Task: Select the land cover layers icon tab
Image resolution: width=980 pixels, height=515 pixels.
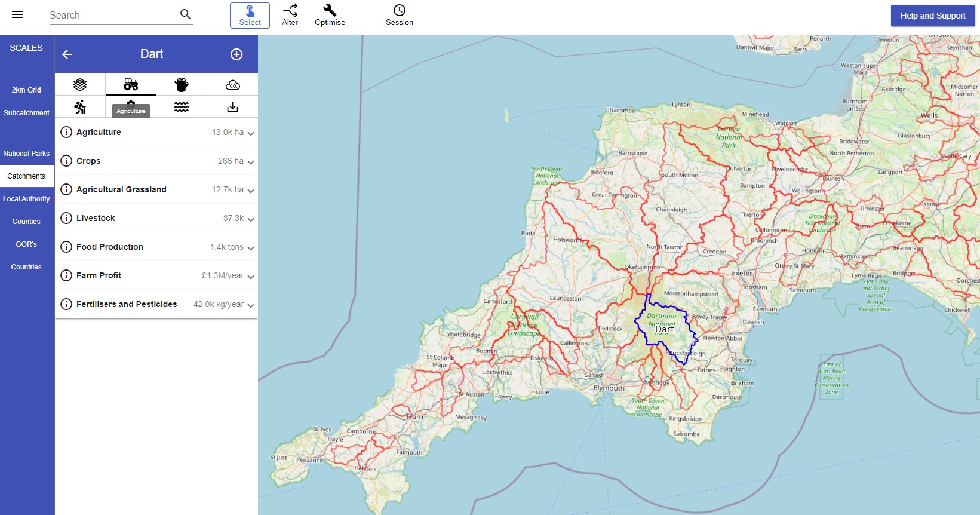Action: [80, 85]
